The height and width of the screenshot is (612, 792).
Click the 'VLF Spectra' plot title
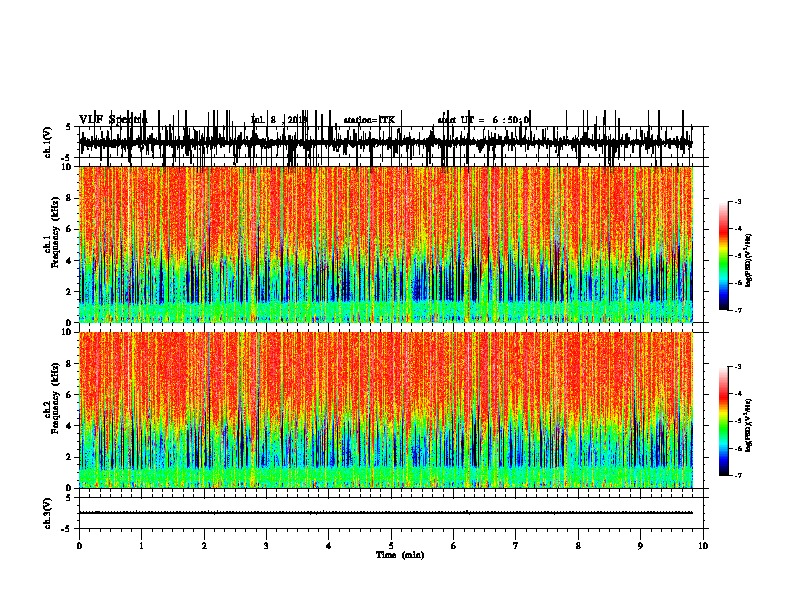click(113, 120)
